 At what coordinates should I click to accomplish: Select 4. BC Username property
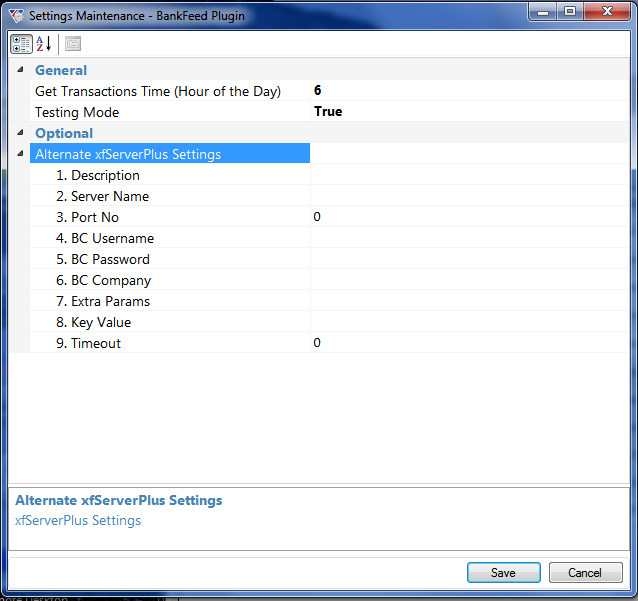coord(170,238)
